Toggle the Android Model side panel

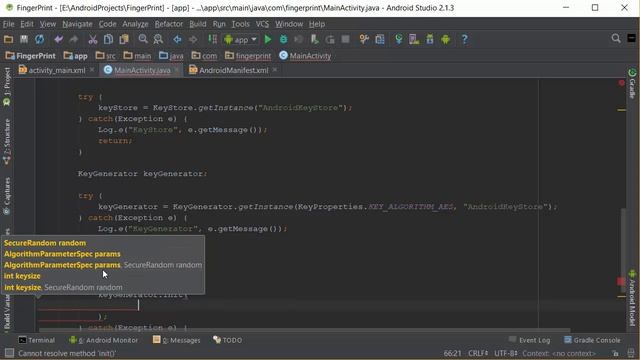tap(632, 298)
